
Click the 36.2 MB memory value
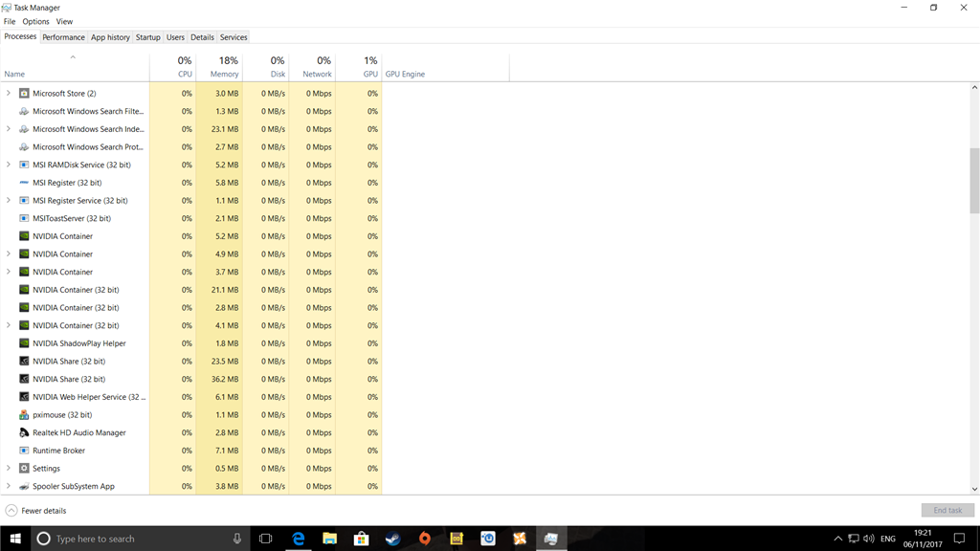225,379
